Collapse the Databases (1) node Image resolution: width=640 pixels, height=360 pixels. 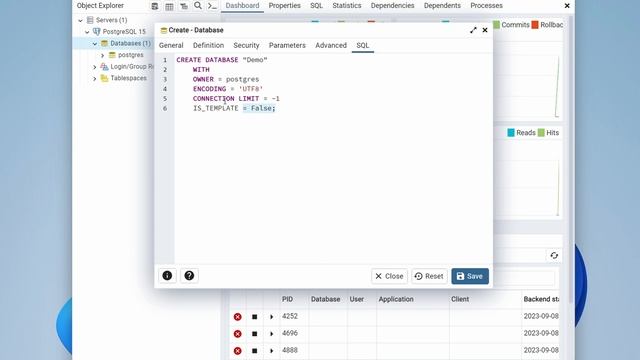pos(95,43)
